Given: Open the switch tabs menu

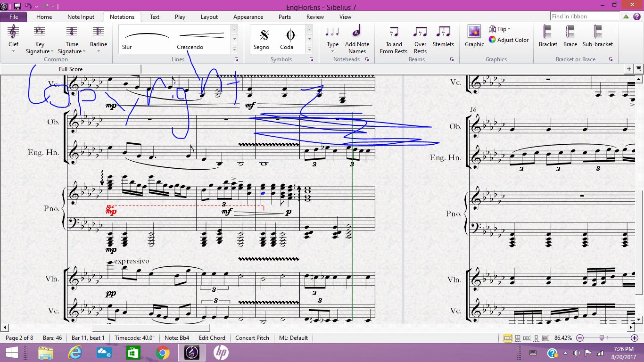Looking at the screenshot, I should pyautogui.click(x=639, y=69).
